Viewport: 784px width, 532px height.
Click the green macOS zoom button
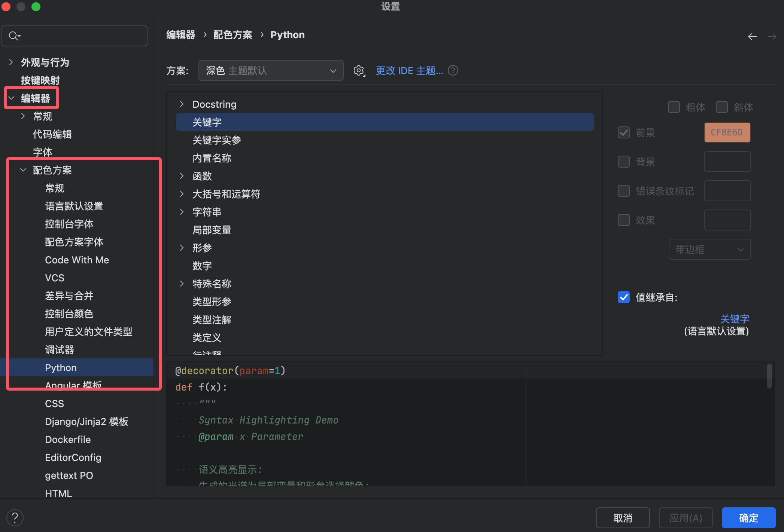click(x=36, y=7)
